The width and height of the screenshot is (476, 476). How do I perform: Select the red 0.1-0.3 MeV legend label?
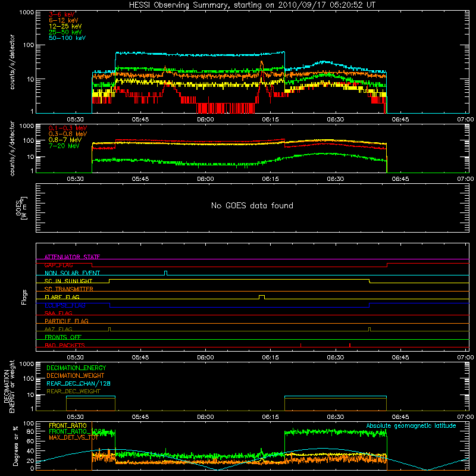click(x=68, y=128)
